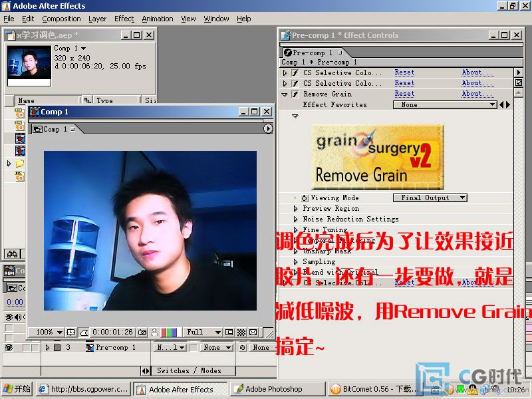
Task: Click the options icon below Effect Controls flyout arrow
Action: click(x=519, y=82)
